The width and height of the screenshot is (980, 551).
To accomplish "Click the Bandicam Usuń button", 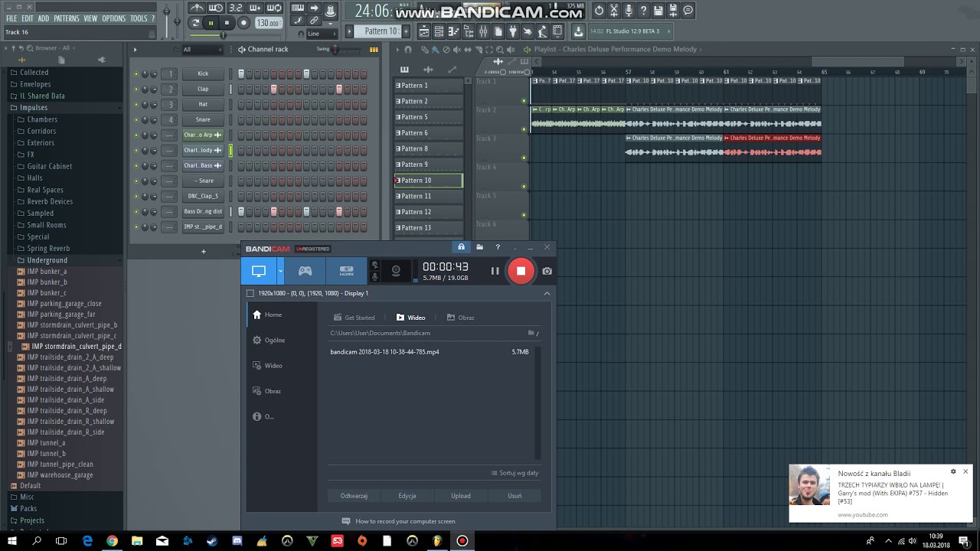I will pos(514,496).
